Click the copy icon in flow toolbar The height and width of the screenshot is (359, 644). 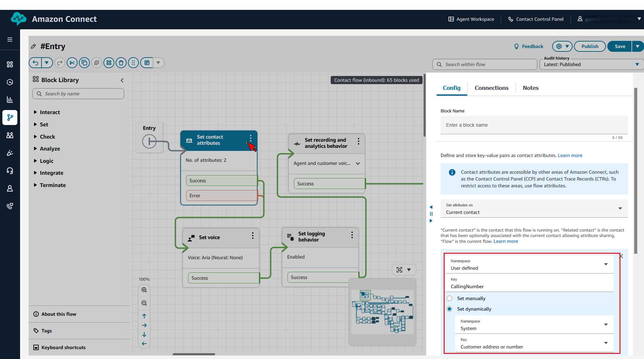click(84, 63)
